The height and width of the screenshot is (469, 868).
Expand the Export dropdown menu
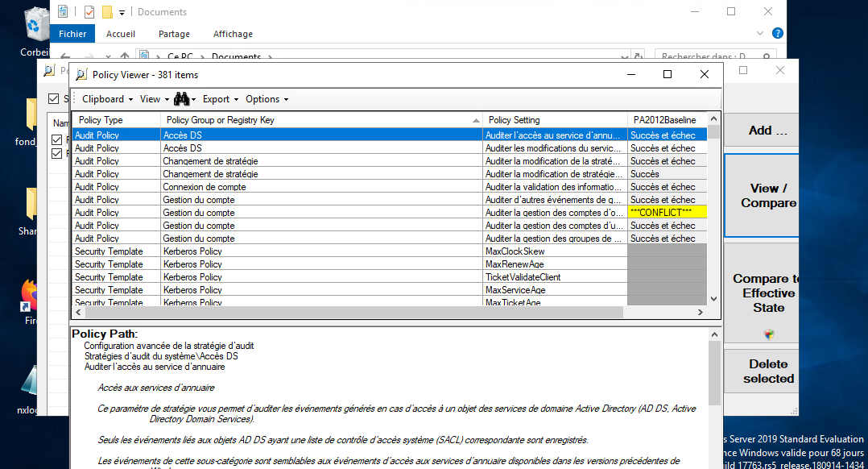tap(220, 99)
